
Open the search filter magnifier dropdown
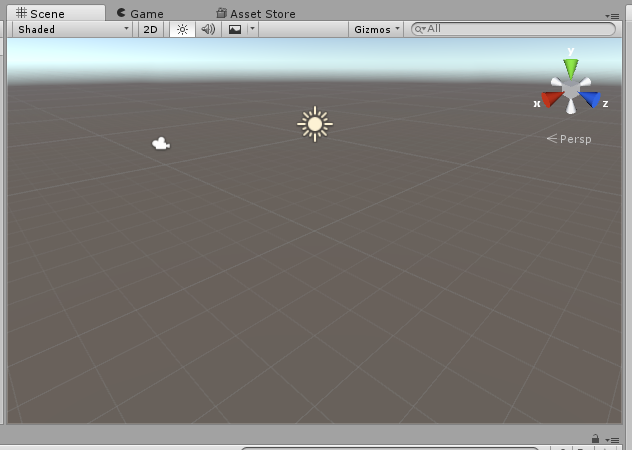tap(420, 29)
